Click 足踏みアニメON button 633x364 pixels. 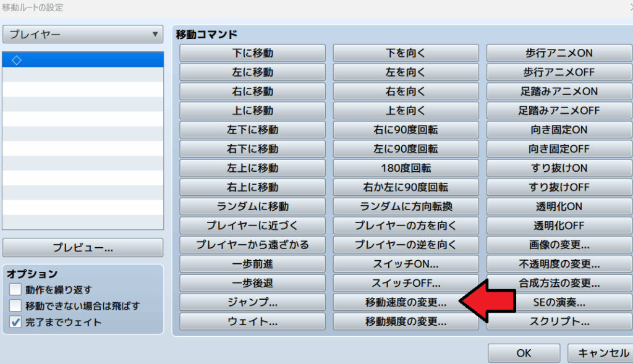(559, 91)
